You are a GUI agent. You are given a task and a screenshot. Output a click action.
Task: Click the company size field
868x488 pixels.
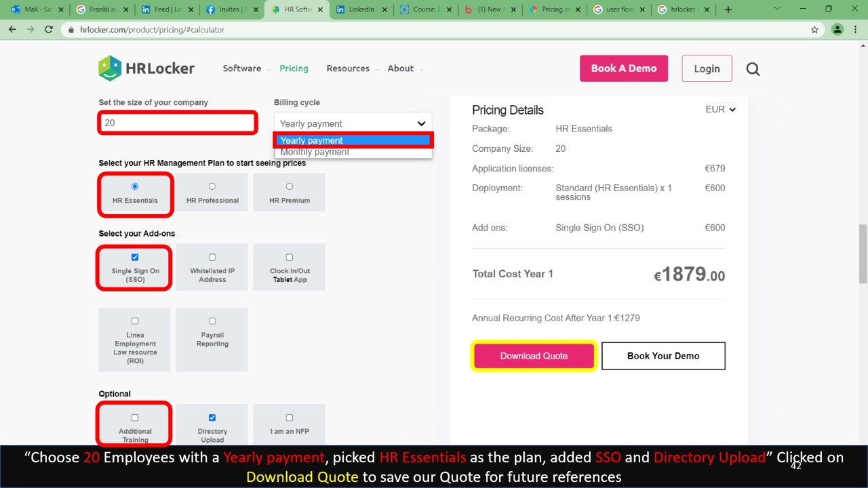click(x=178, y=123)
